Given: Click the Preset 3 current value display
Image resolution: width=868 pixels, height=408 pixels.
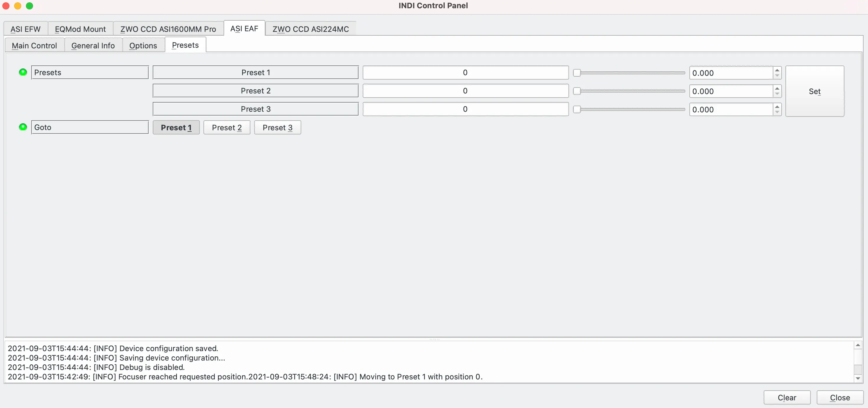Looking at the screenshot, I should point(465,109).
